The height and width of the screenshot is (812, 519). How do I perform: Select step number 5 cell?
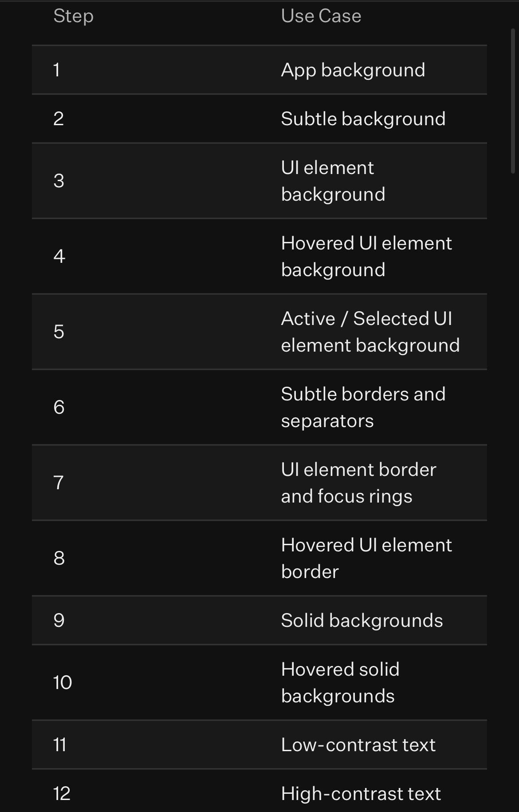[x=59, y=332]
